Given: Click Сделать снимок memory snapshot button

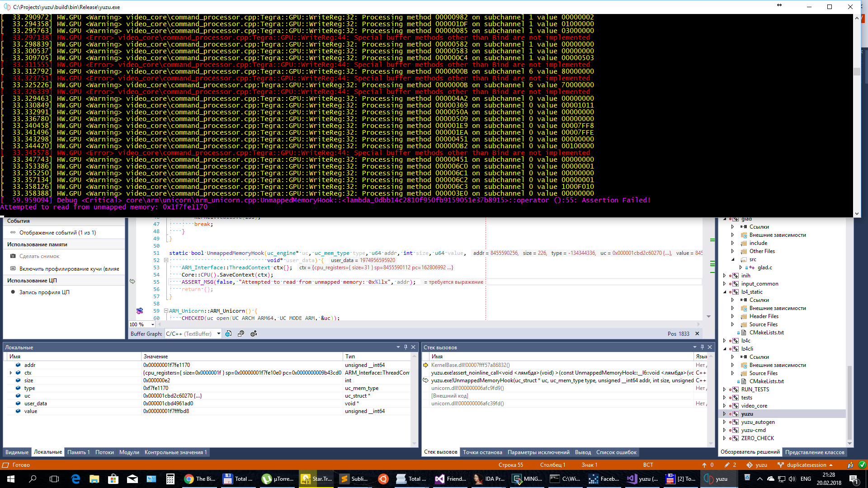Looking at the screenshot, I should click(35, 256).
